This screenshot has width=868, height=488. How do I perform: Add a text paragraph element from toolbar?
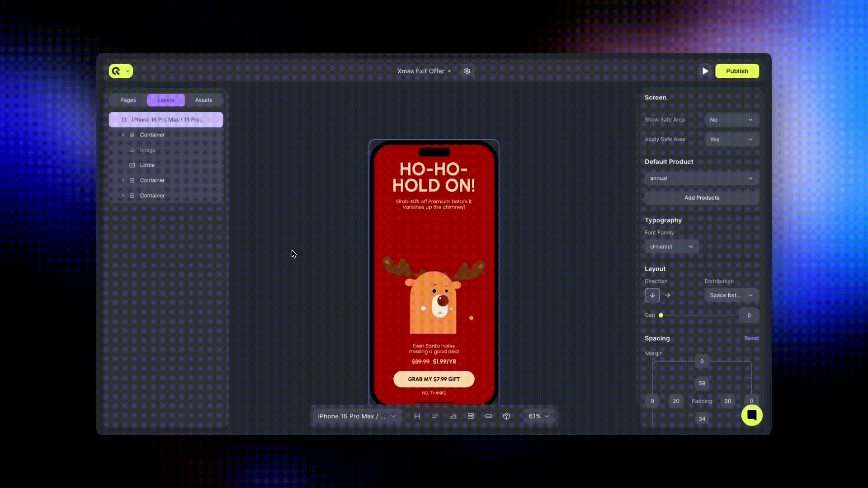[435, 416]
